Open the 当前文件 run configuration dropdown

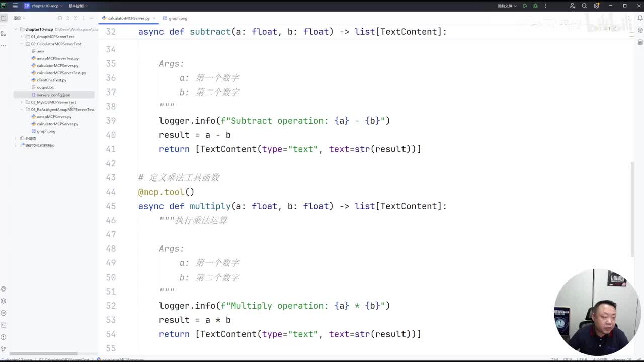pyautogui.click(x=507, y=6)
